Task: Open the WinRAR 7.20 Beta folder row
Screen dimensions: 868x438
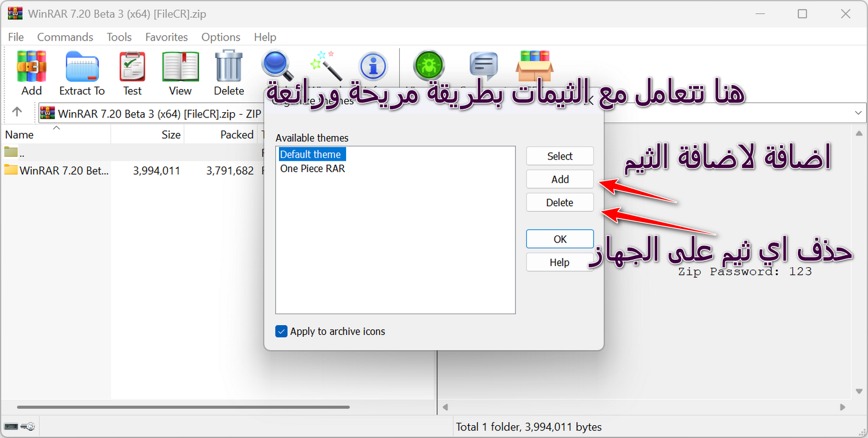Action: pyautogui.click(x=64, y=171)
